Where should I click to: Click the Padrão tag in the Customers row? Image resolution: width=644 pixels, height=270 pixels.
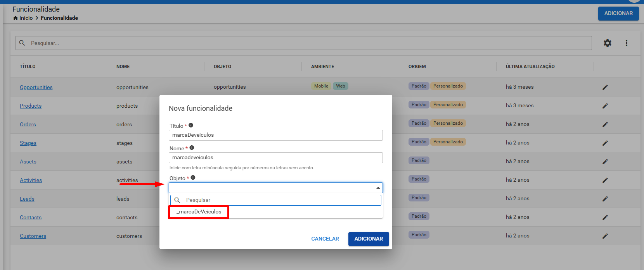click(419, 235)
